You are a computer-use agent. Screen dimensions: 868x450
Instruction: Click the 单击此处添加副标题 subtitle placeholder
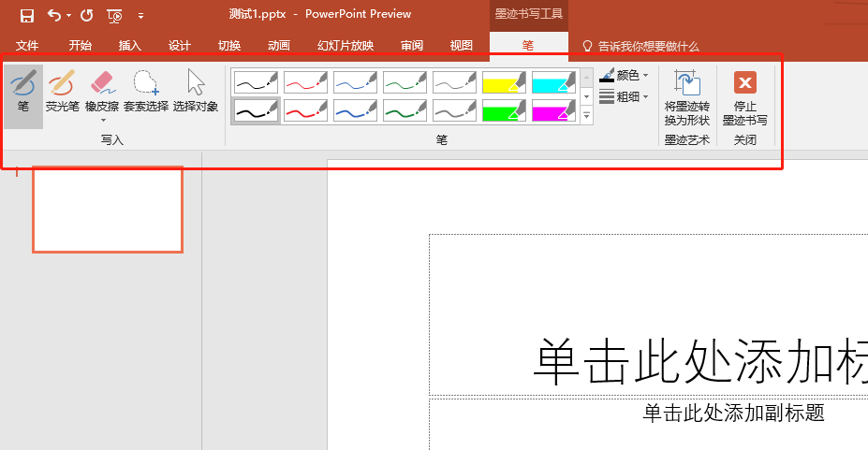pyautogui.click(x=733, y=413)
